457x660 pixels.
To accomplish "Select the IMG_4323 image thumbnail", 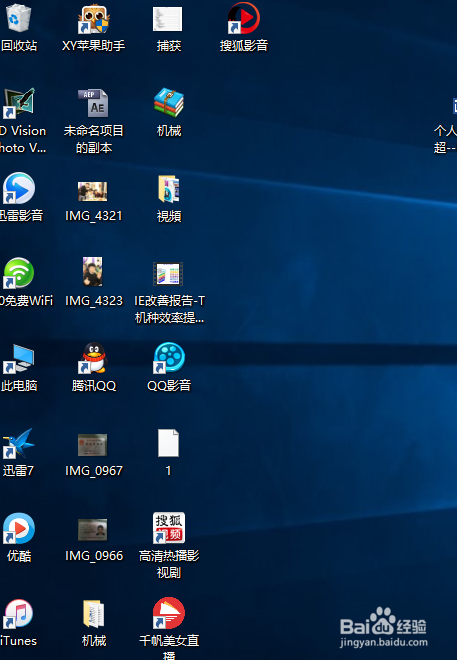I will click(93, 271).
